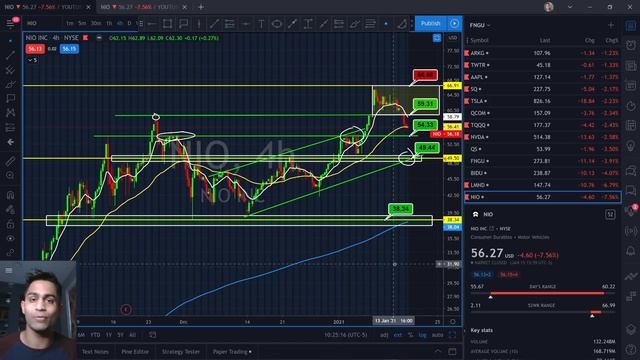The width and height of the screenshot is (640, 360).
Task: Open the notifications bell in the right sidebar
Action: coord(631,250)
